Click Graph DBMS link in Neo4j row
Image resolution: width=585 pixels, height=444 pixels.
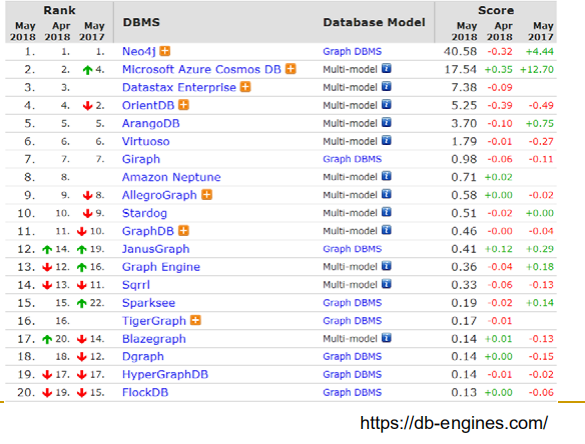point(352,51)
